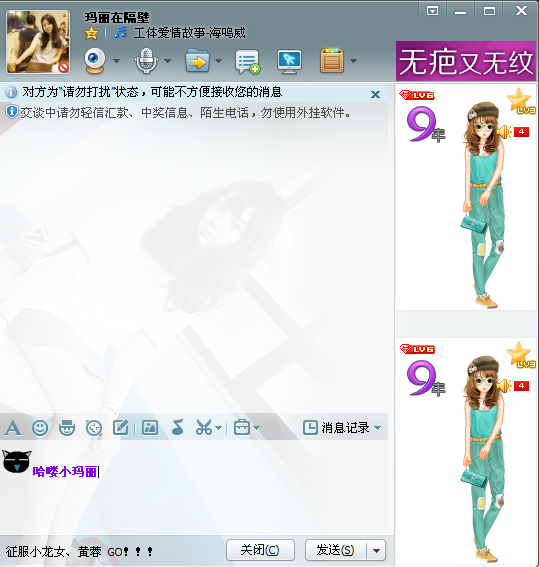Image resolution: width=539 pixels, height=567 pixels.
Task: Click the security shield icon in the warning line
Action: tap(12, 111)
